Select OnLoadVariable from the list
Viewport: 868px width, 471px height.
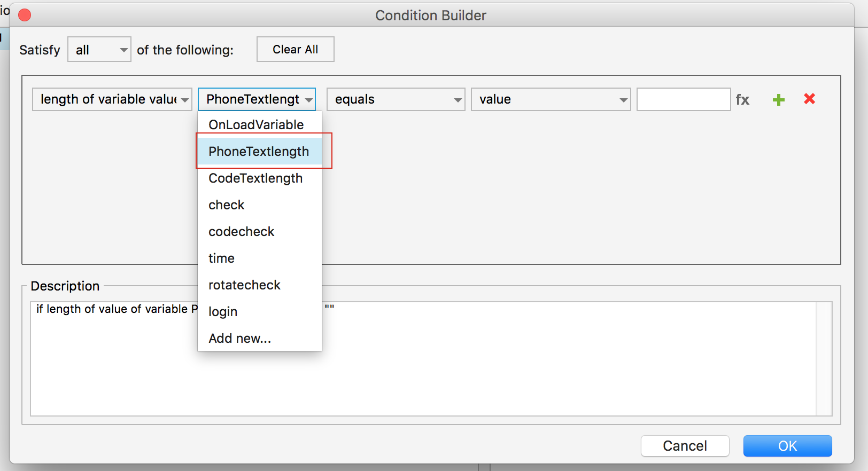(256, 125)
